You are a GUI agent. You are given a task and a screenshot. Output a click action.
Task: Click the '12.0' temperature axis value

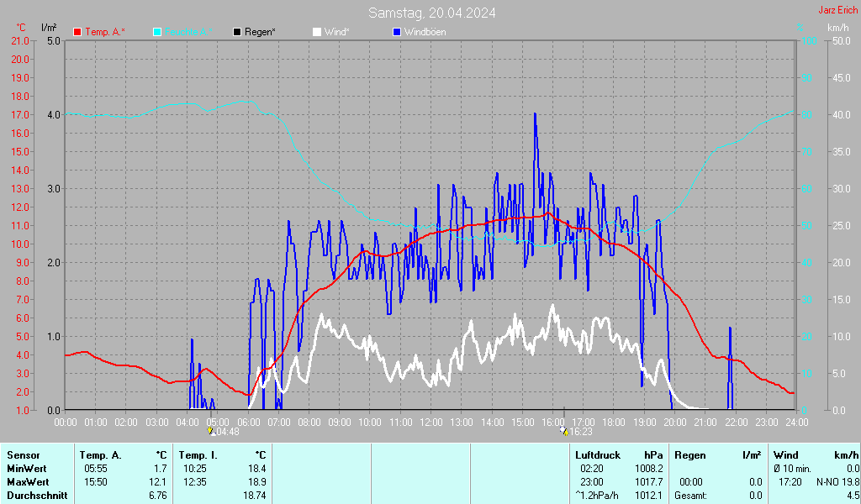point(20,207)
